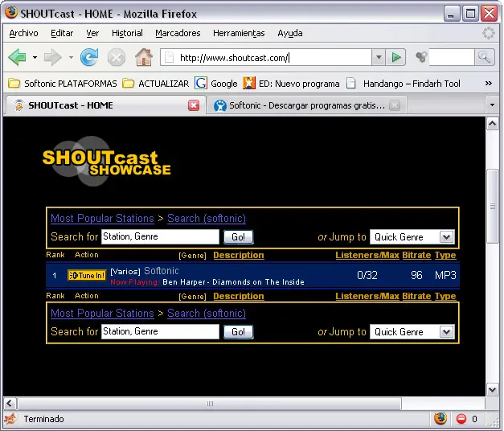Open the top Quick Genre dropdown
The image size is (504, 431).
tap(412, 237)
